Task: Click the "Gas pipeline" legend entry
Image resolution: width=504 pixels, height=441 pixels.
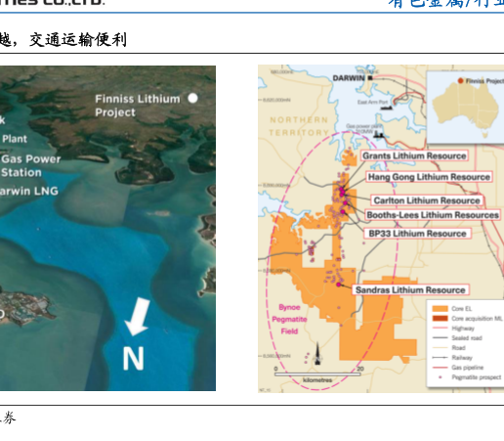Action: pyautogui.click(x=458, y=368)
